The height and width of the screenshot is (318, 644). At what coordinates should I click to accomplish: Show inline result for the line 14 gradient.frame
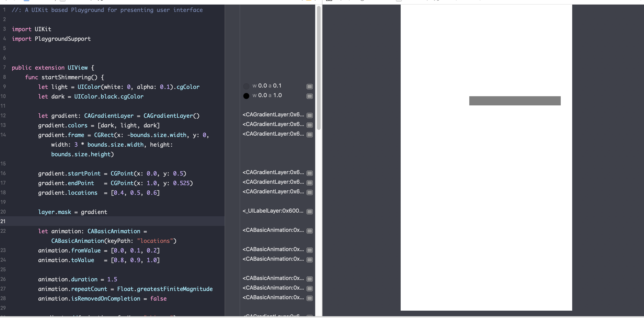pyautogui.click(x=309, y=135)
